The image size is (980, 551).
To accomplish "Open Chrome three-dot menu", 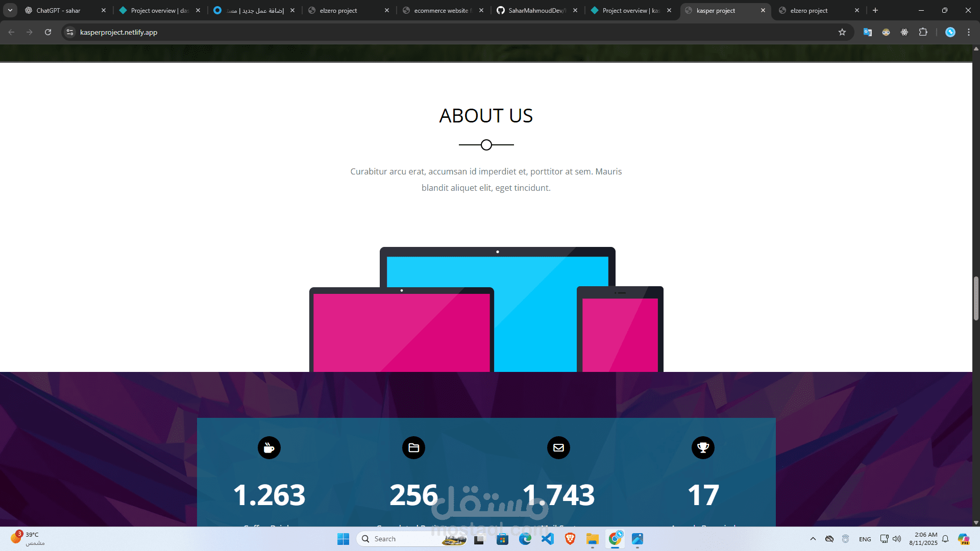I will (x=969, y=32).
